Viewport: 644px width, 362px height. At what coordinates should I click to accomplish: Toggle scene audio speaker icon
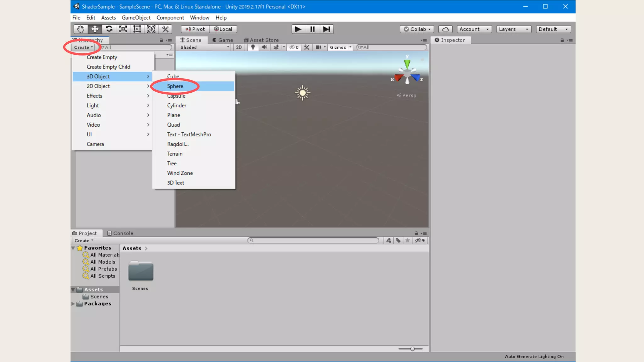tap(264, 47)
